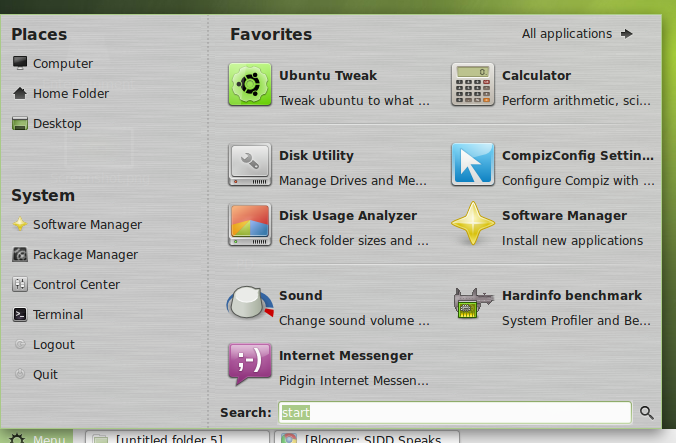Viewport: 676px width, 443px height.
Task: Click the small star icon beside Software Manager in System
Action: click(x=20, y=224)
